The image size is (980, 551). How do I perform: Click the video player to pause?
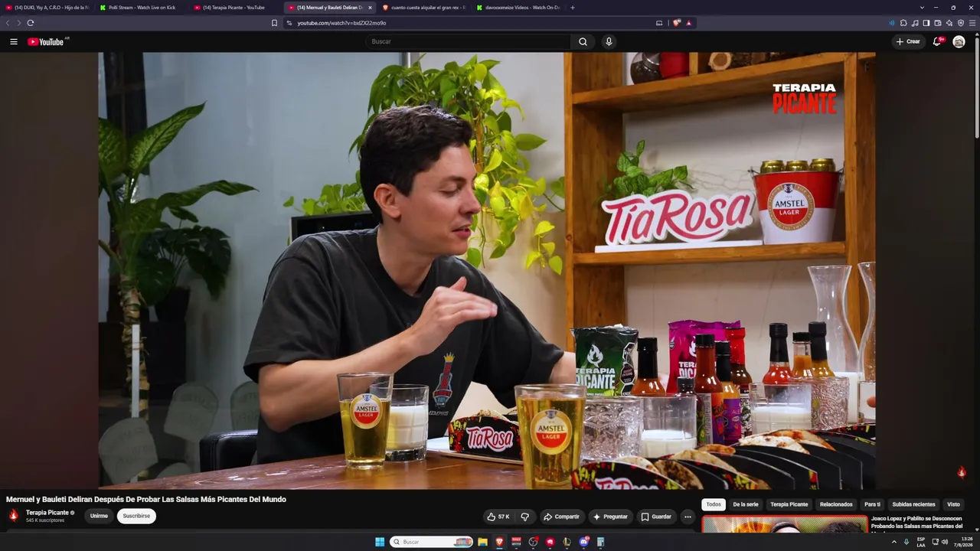[487, 270]
